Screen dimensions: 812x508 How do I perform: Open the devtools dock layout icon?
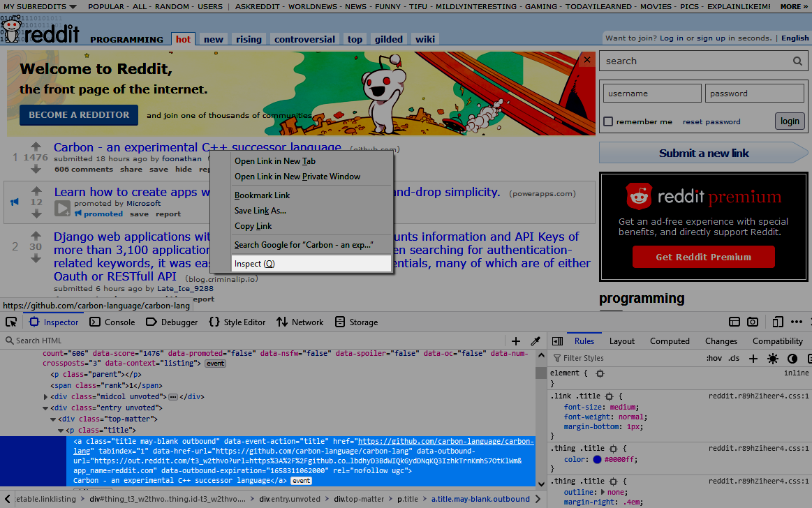(735, 322)
